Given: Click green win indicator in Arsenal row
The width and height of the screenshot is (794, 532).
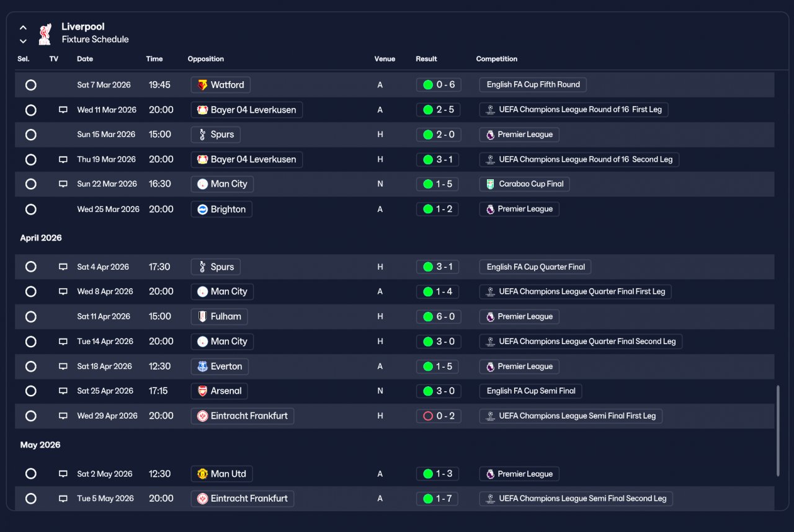Looking at the screenshot, I should point(427,391).
